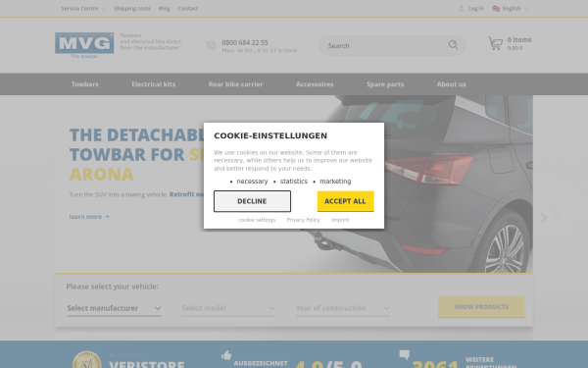Click 'statistics' cookie category text

(294, 182)
